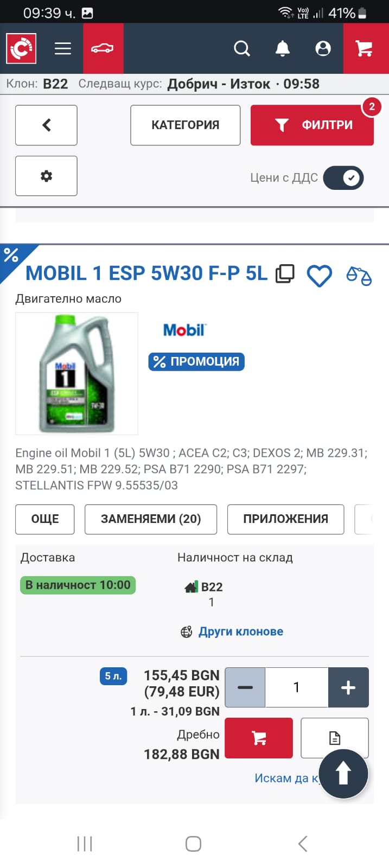Increase quantity with the plus button

[348, 687]
